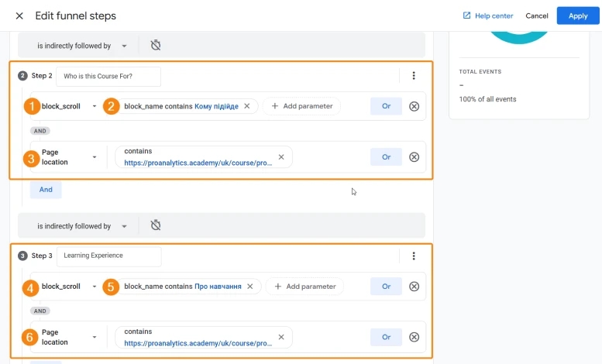
Task: Apply the funnel step changes
Action: (578, 15)
